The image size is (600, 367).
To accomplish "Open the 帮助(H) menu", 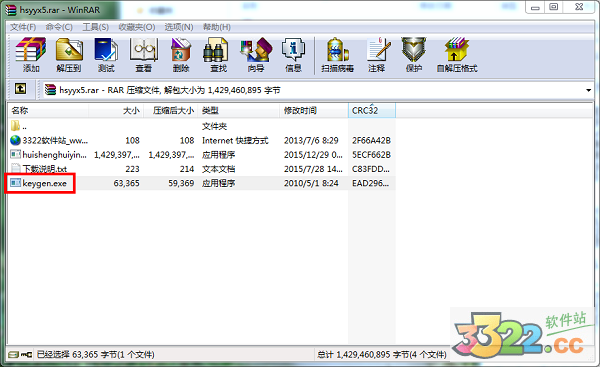I will 217,27.
